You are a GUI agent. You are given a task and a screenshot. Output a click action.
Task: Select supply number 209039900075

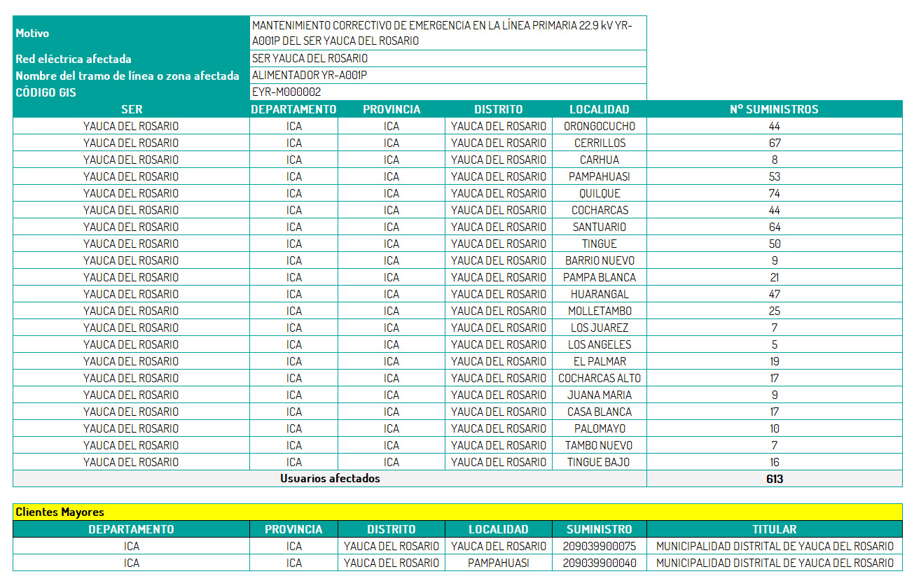point(599,546)
